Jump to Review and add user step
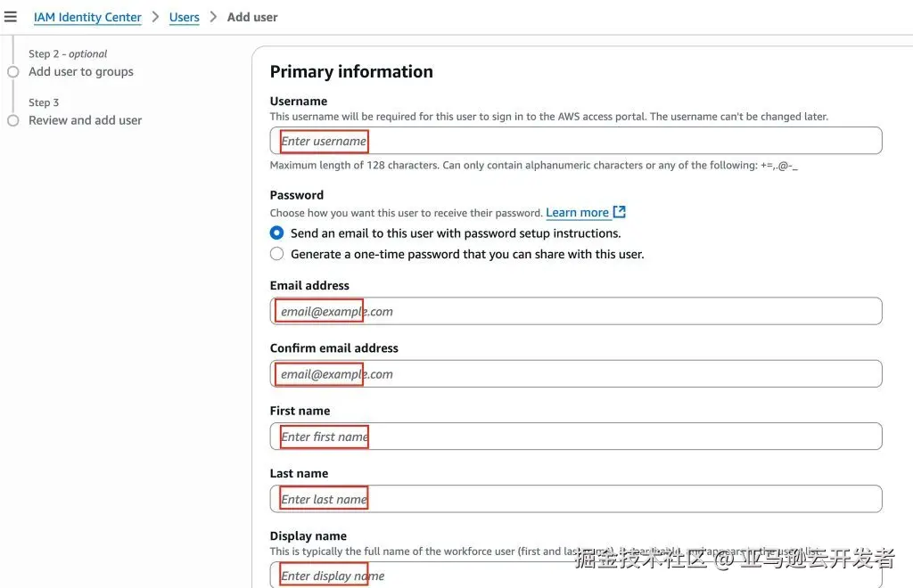Image resolution: width=913 pixels, height=588 pixels. click(x=86, y=120)
